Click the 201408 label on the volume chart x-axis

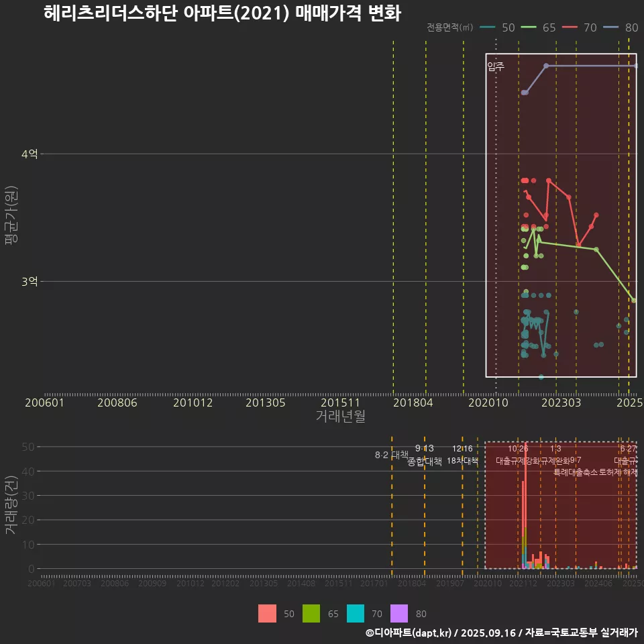(301, 583)
